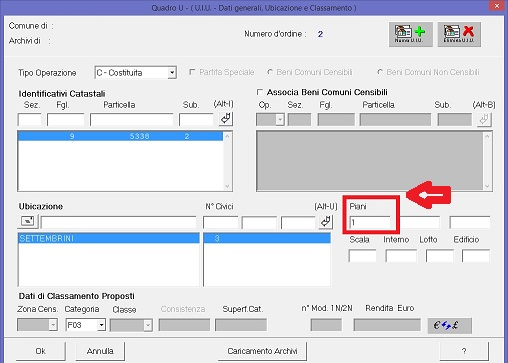Image resolution: width=508 pixels, height=363 pixels.
Task: Click the Particella field under Identificativi Catastali
Action: click(x=132, y=119)
